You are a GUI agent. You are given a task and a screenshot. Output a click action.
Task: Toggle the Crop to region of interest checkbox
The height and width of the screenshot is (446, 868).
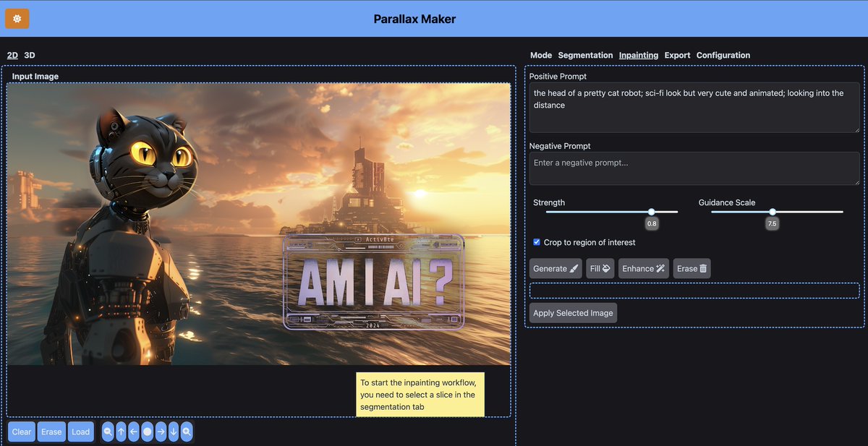pos(536,242)
